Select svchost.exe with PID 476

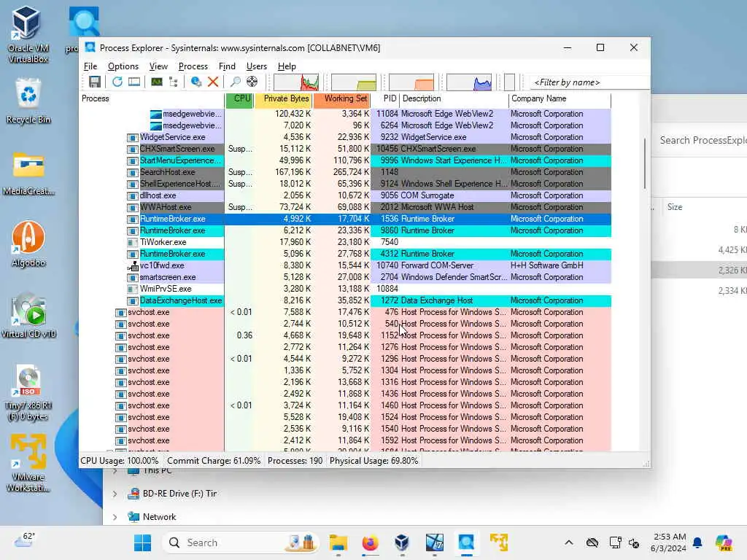(345, 312)
